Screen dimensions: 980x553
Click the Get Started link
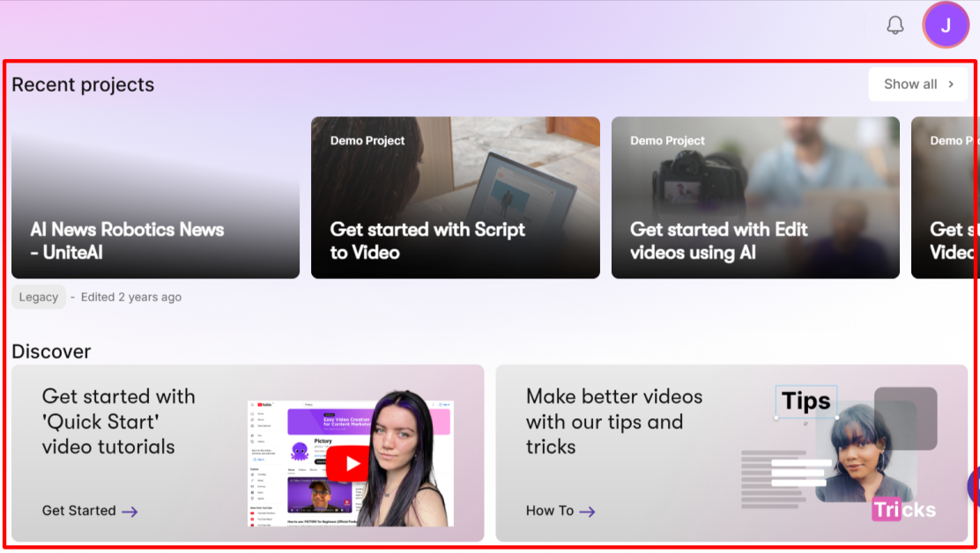point(89,511)
